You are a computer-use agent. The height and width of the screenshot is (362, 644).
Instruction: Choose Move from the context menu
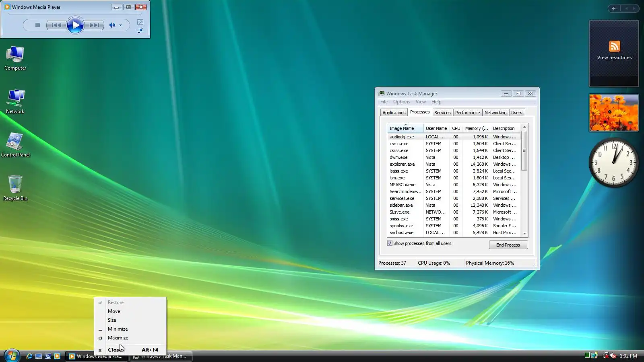click(130, 311)
